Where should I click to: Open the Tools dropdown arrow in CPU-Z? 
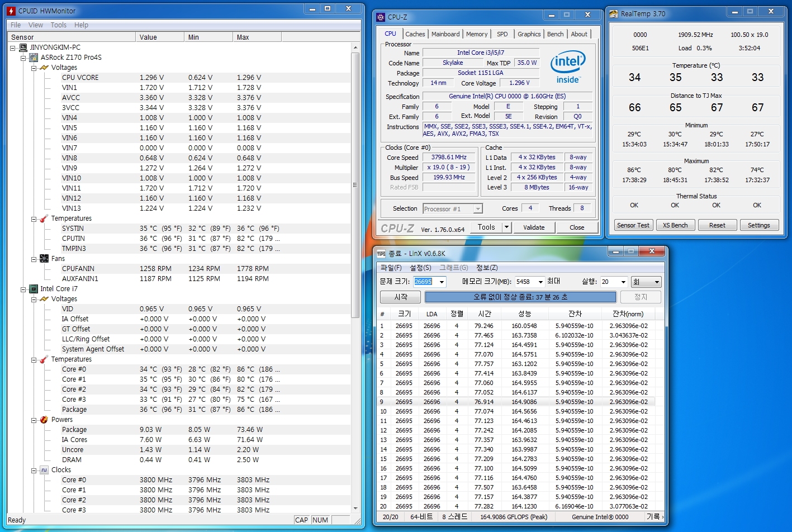(506, 227)
